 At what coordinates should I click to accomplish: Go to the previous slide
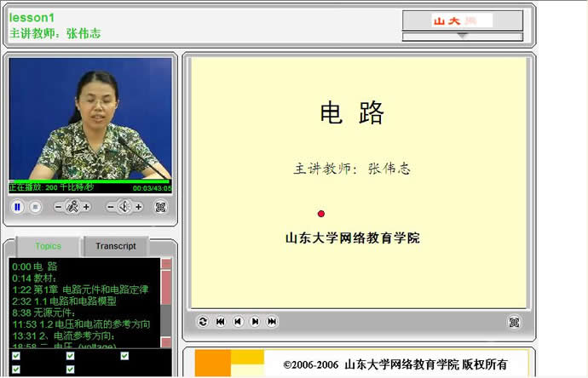coord(238,322)
